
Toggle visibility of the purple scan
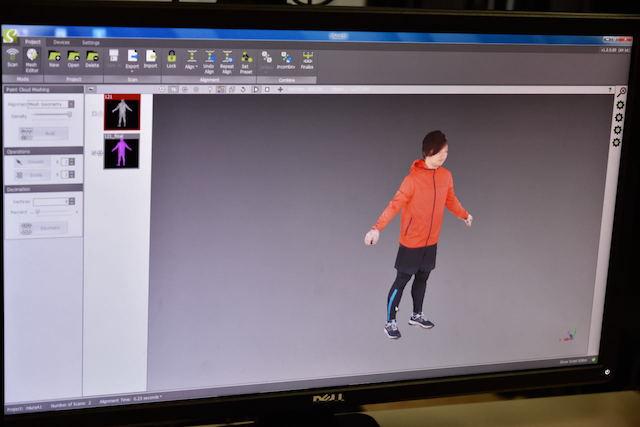click(x=96, y=153)
